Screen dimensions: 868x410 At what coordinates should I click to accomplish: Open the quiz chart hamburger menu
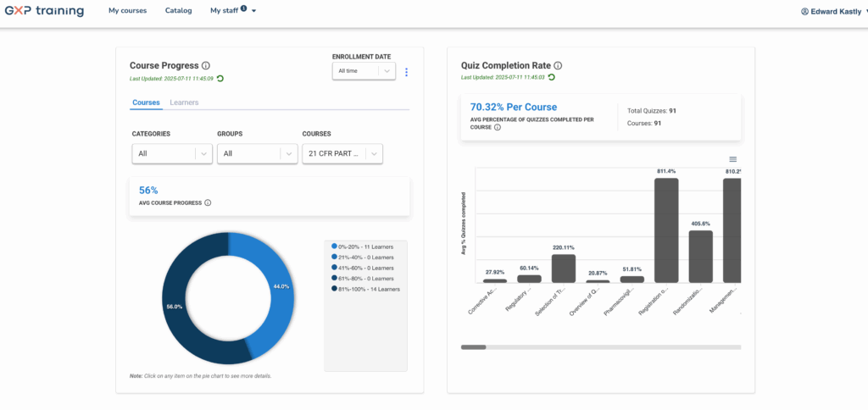point(733,159)
